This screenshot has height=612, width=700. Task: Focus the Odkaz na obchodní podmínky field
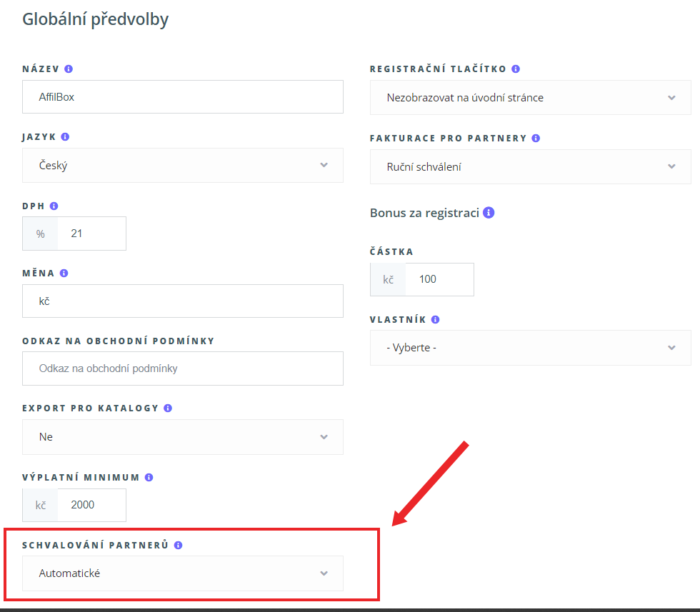[183, 368]
